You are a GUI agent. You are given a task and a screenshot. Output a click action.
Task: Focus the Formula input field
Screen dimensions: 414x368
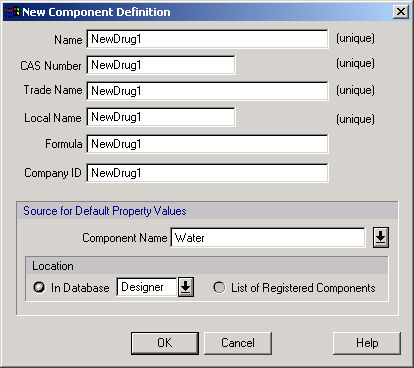point(207,144)
